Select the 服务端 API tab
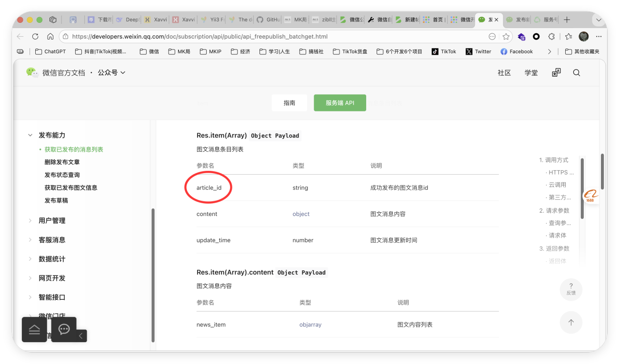This screenshot has height=364, width=619. point(339,103)
